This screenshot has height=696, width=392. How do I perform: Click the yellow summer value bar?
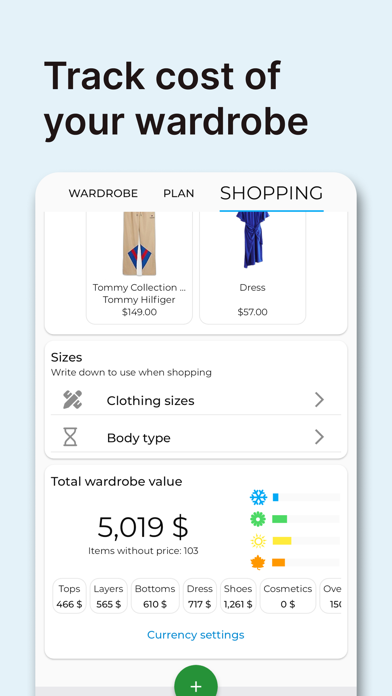[281, 541]
